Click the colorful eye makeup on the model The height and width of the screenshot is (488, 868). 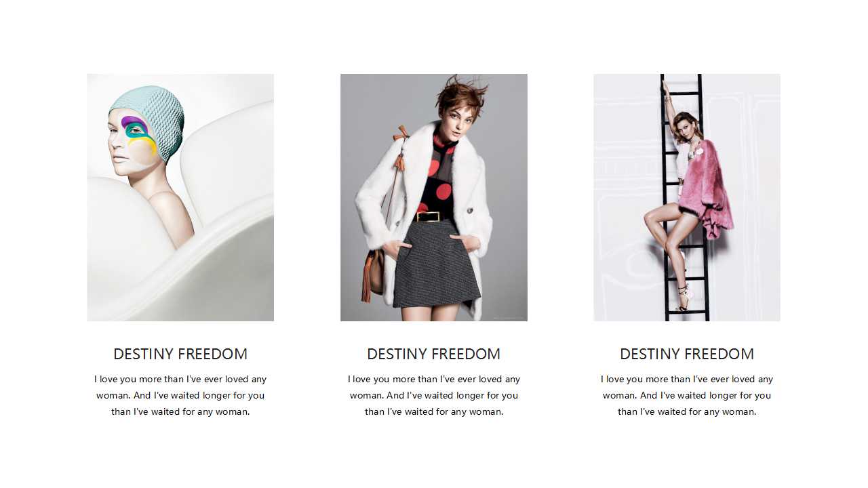[138, 132]
